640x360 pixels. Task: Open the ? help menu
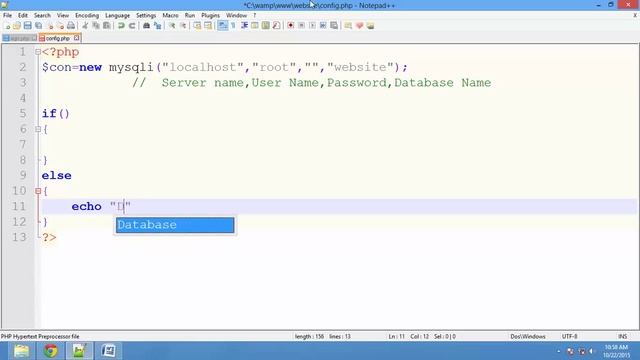point(254,15)
